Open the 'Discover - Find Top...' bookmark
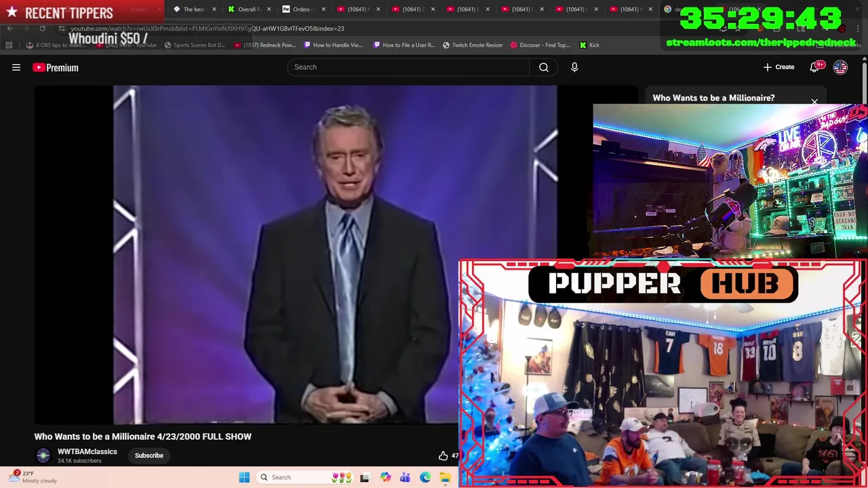The image size is (868, 488). (x=540, y=45)
